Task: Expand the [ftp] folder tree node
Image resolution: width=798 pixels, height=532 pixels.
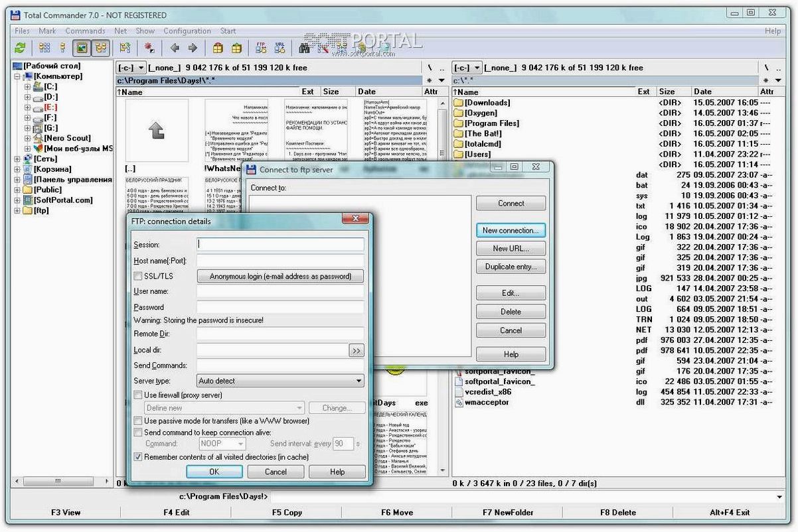Action: tap(18, 210)
